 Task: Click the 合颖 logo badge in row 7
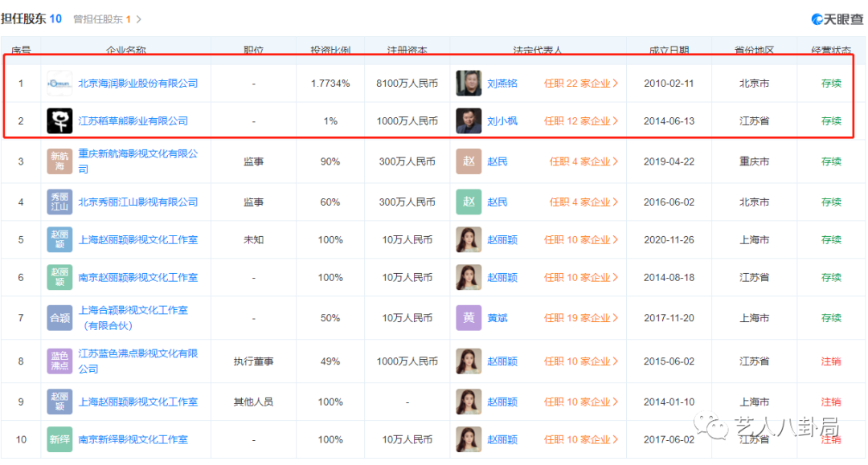pyautogui.click(x=59, y=318)
